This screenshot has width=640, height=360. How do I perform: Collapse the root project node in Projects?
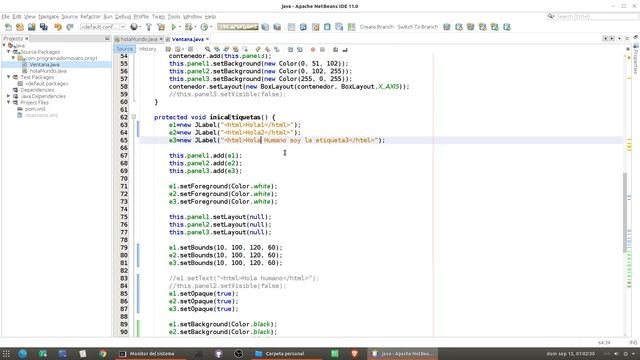4,46
